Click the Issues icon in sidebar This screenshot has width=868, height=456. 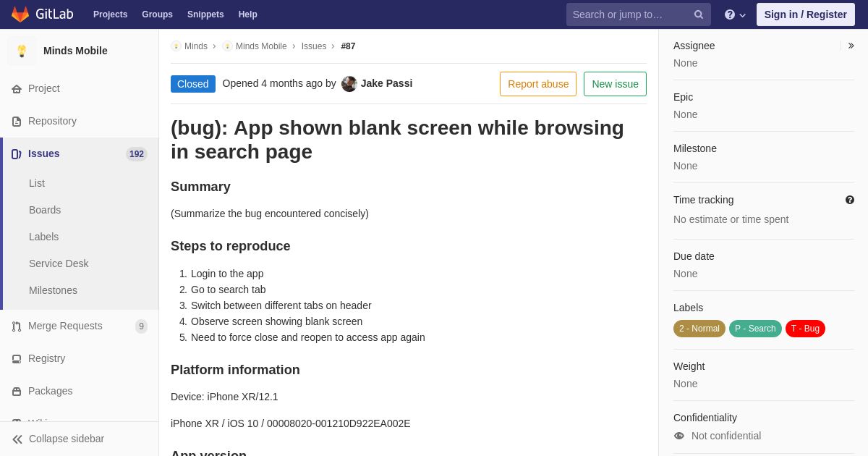click(17, 154)
